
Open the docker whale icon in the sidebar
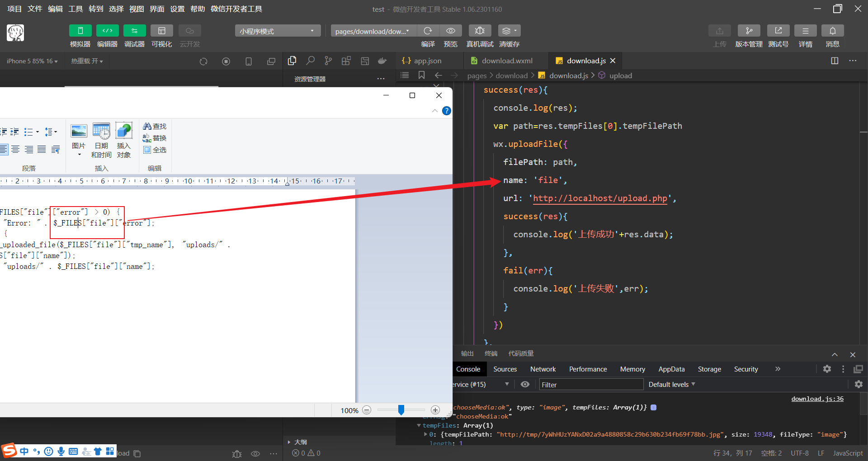(382, 61)
